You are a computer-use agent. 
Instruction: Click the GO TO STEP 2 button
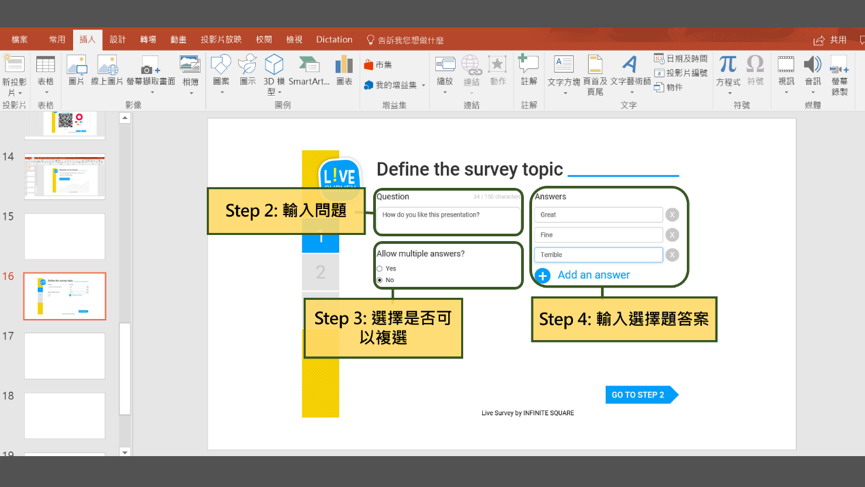click(642, 395)
